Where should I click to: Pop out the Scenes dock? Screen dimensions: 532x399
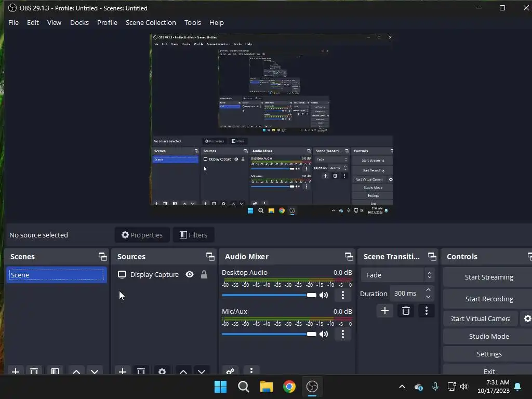(x=102, y=257)
